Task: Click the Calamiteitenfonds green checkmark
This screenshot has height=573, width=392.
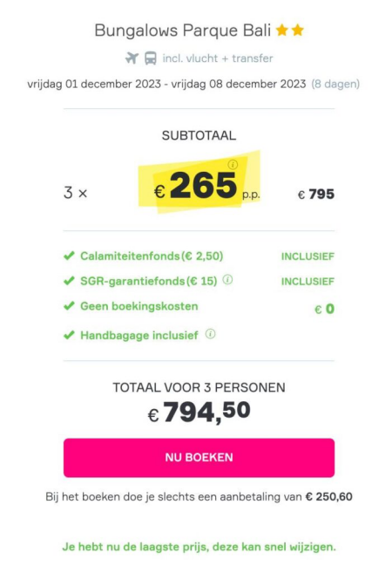Action: click(x=69, y=256)
